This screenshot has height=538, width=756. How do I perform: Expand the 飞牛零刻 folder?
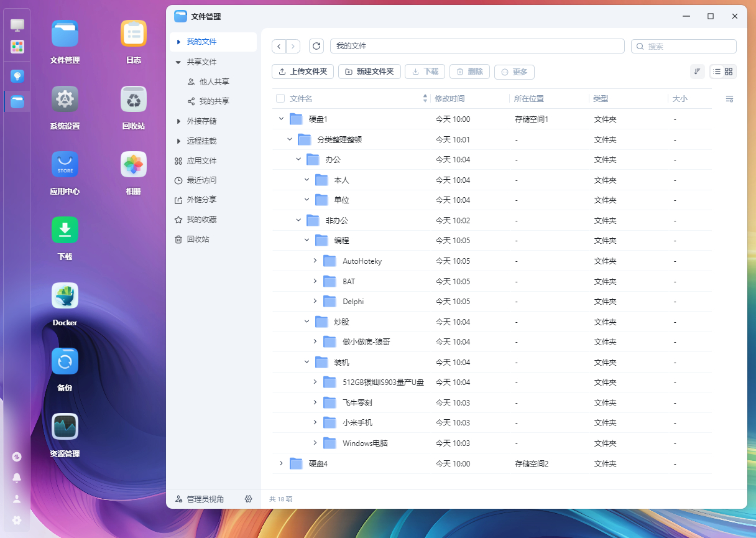tap(315, 402)
